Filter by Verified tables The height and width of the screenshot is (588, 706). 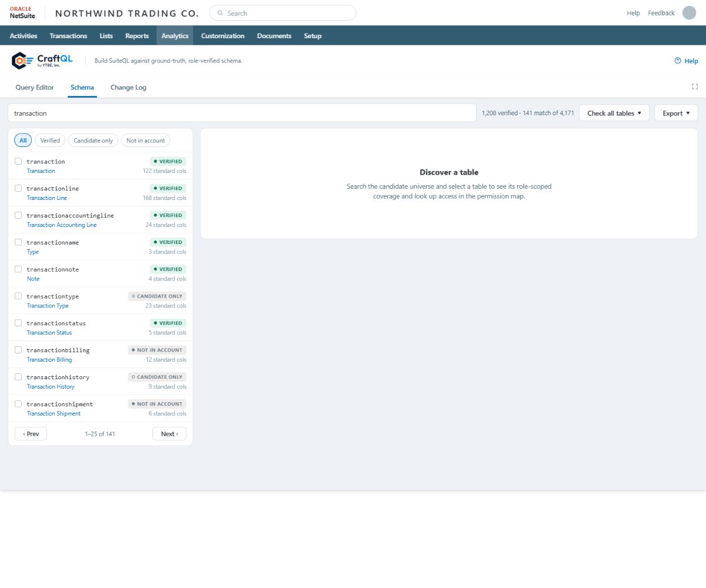point(50,141)
